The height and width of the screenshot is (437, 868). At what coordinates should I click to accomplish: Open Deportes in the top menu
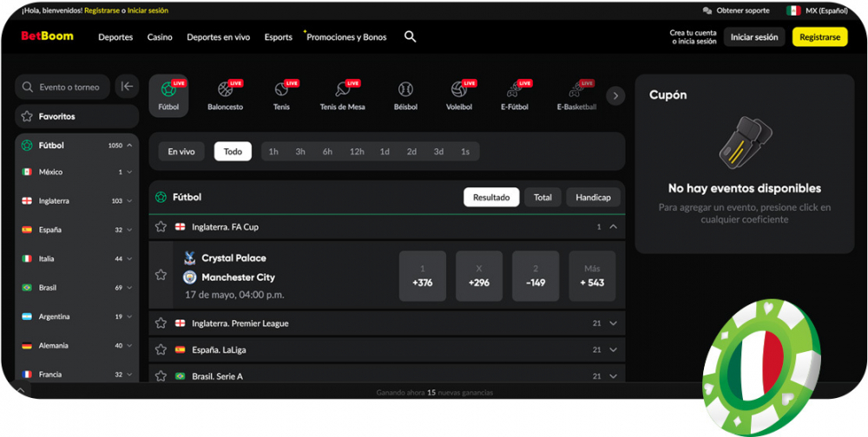click(x=115, y=37)
